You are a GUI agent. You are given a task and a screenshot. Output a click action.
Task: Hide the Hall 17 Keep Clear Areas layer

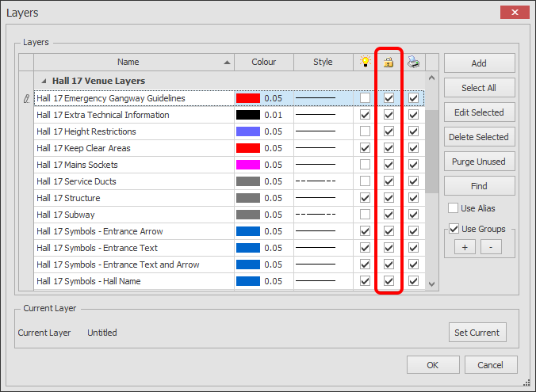point(365,148)
